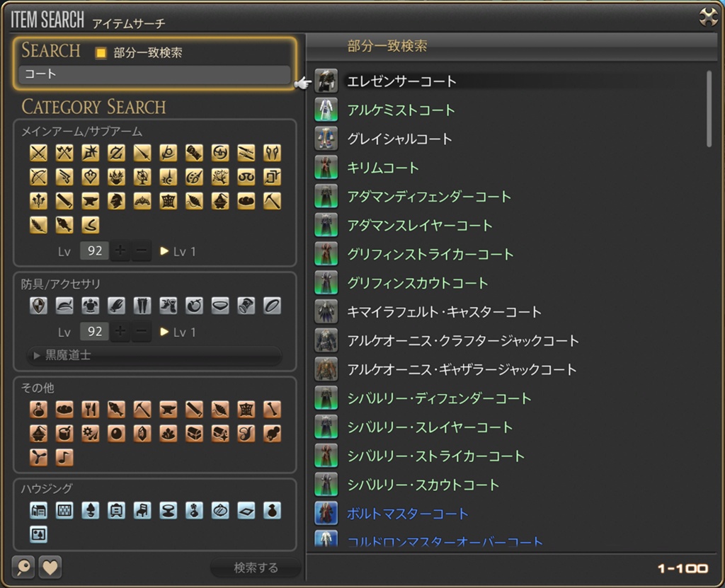The image size is (725, 588).
Task: Select エレゼンサーコート from the results list
Action: [401, 81]
